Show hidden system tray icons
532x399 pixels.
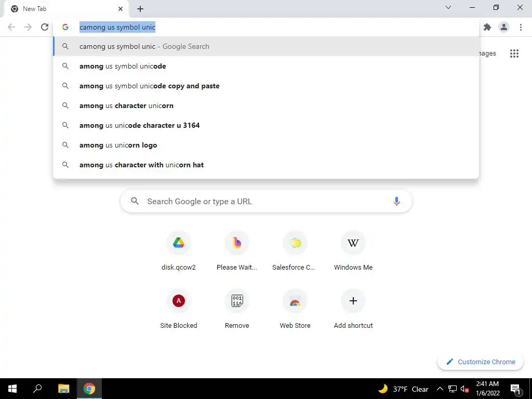click(440, 389)
